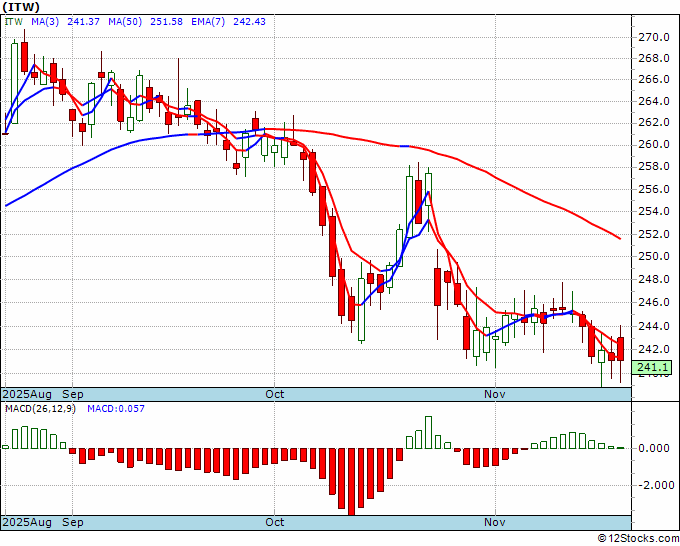Click the 250.0 price axis label
This screenshot has height=546, width=680.
[x=654, y=256]
